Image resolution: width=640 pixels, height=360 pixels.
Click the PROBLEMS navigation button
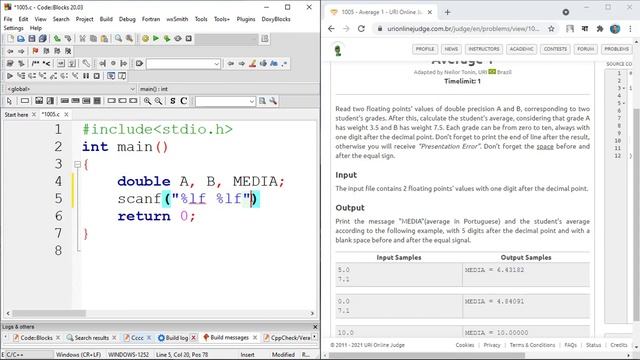pyautogui.click(x=616, y=49)
